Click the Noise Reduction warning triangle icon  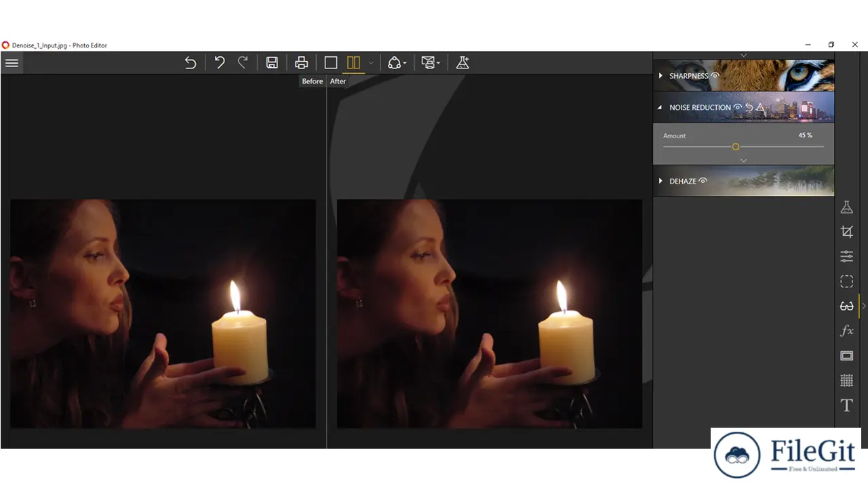pos(760,107)
